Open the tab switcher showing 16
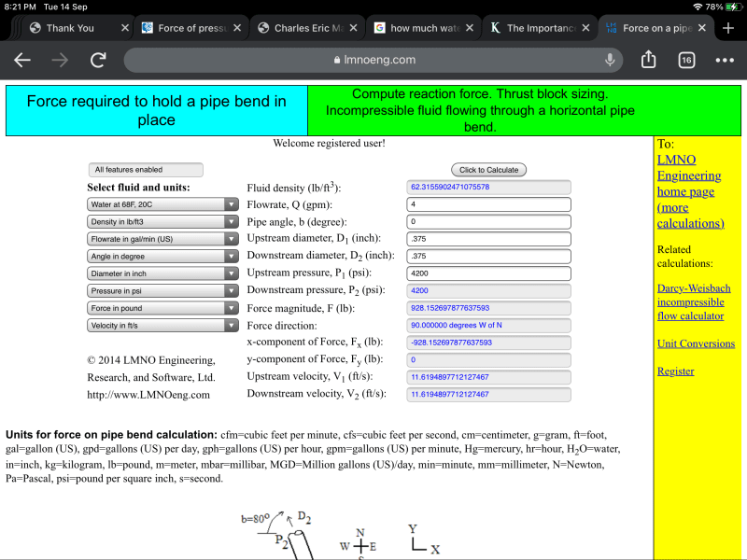This screenshot has height=560, width=747. click(x=686, y=60)
